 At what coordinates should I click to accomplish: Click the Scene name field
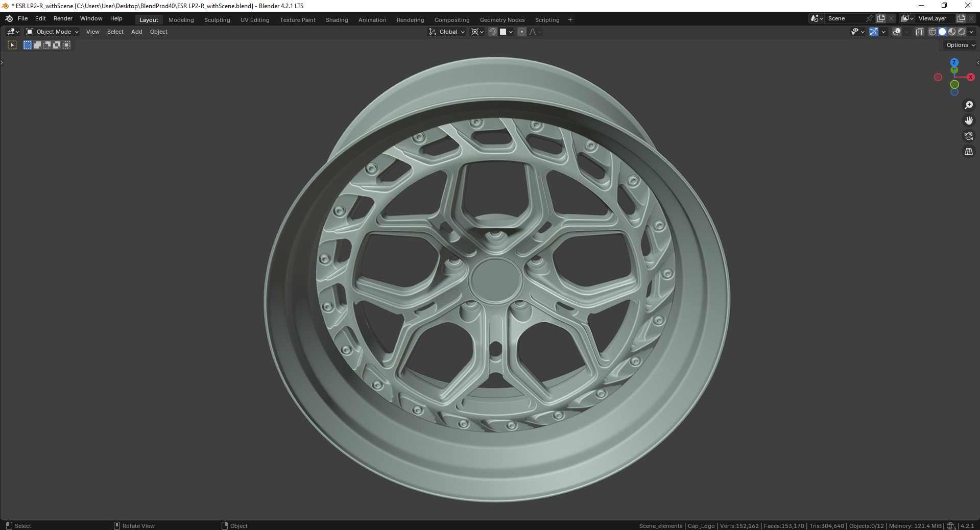[845, 18]
